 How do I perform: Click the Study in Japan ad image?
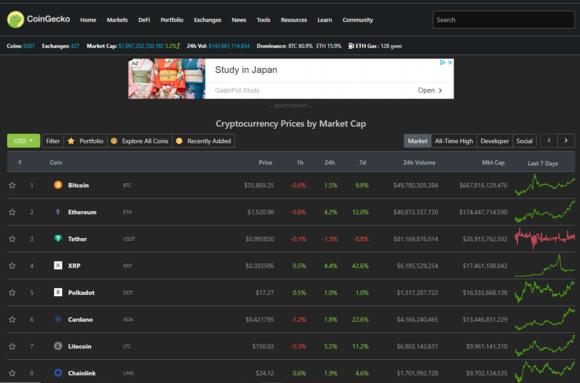pos(166,78)
